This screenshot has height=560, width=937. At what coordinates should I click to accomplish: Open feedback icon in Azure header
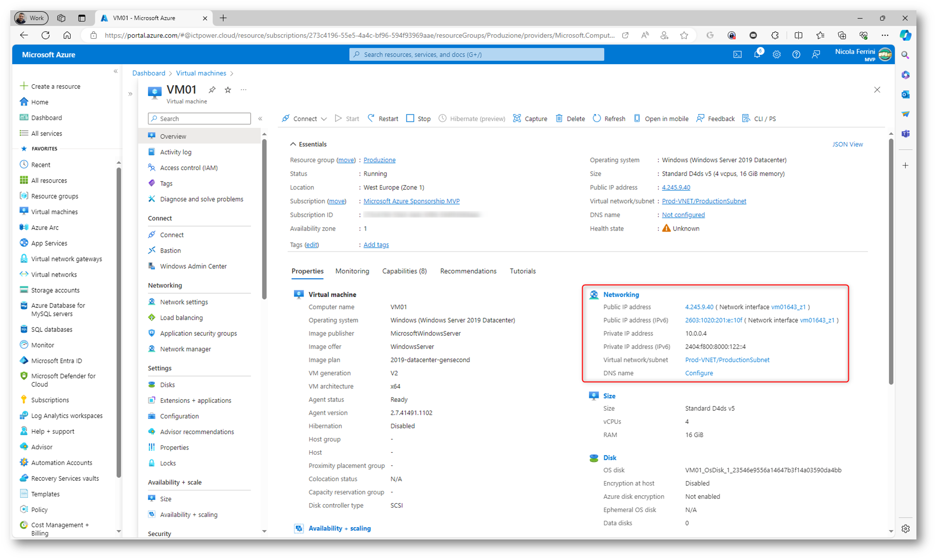tap(816, 54)
